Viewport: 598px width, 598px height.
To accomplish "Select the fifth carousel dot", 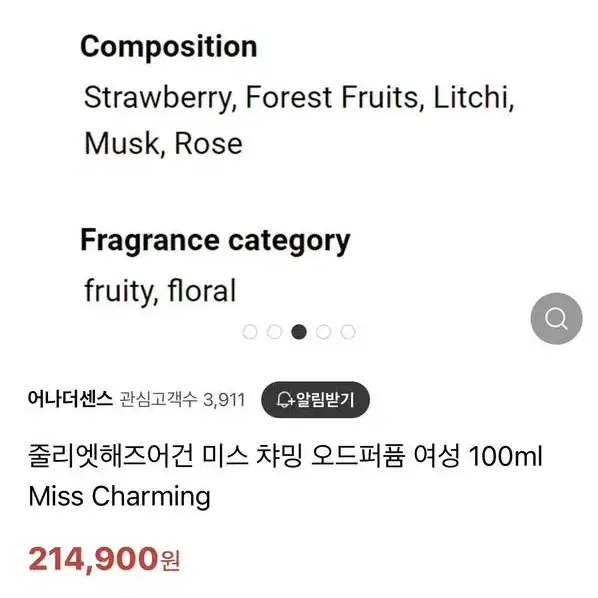I will tap(348, 332).
